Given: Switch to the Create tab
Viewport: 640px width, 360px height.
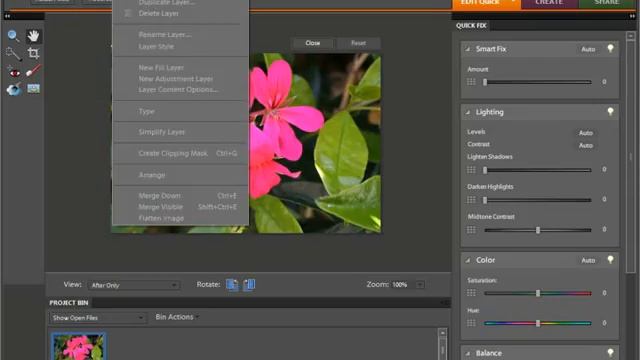Looking at the screenshot, I should (549, 3).
